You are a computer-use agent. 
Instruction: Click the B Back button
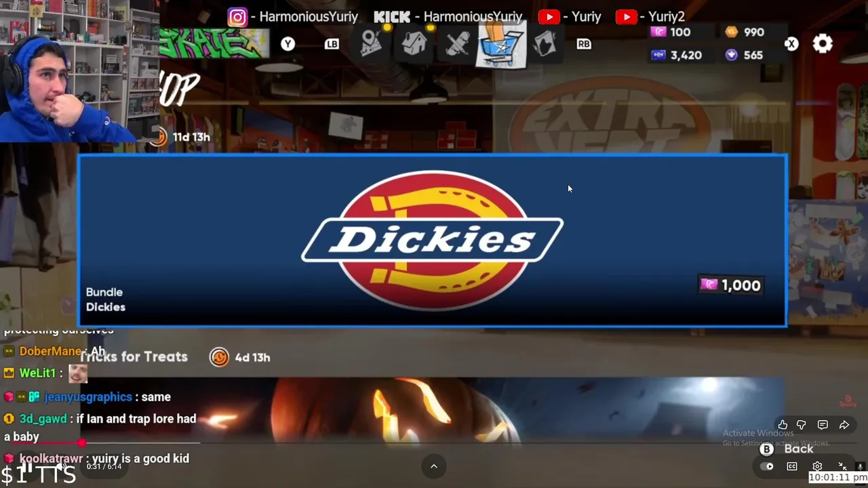(x=786, y=449)
